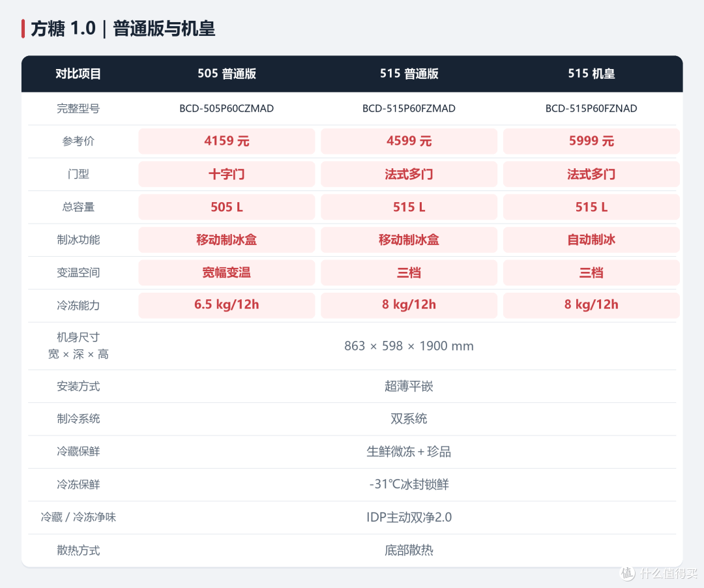This screenshot has height=588, width=704.
Task: Click the '安装方式' row label
Action: point(78,386)
